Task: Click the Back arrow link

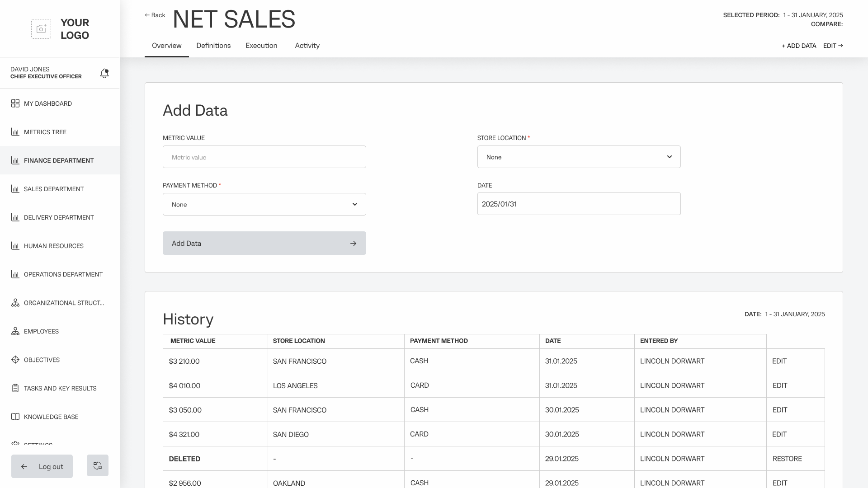Action: coord(155,15)
